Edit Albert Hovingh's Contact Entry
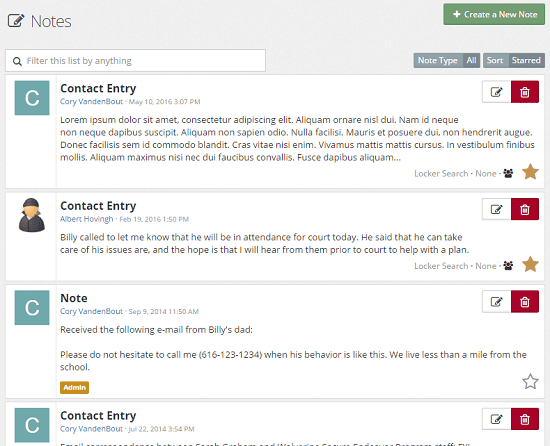Image resolution: width=550 pixels, height=446 pixels. coord(496,209)
